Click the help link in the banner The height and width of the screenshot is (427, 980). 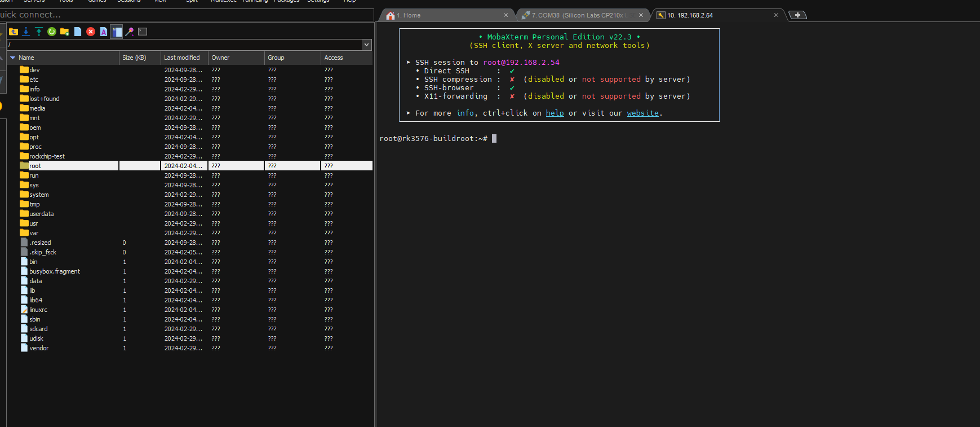(555, 113)
